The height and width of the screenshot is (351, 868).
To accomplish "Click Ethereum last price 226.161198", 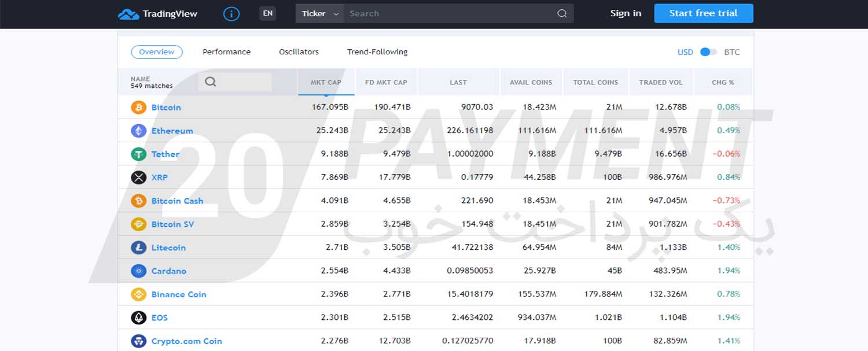I will pyautogui.click(x=470, y=131).
